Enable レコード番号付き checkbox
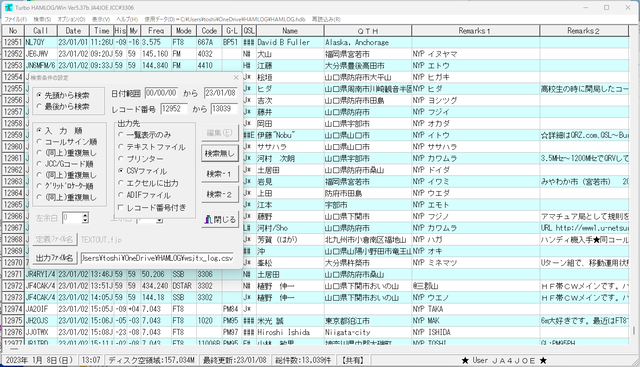Screen dimensions: 640x367 click(152, 207)
